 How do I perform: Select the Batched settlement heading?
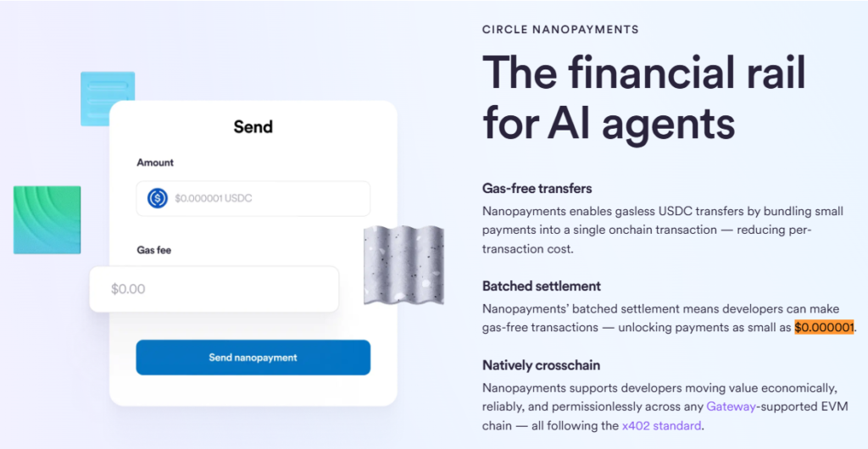[x=542, y=286]
